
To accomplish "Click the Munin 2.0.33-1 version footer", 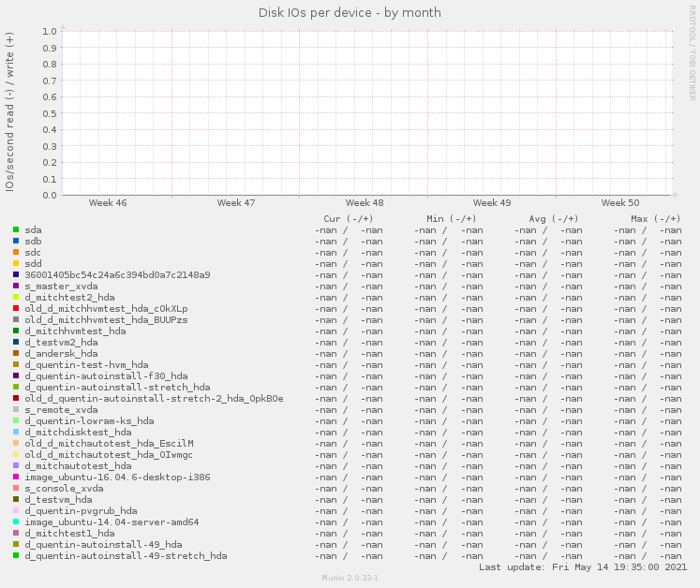I will 350,579.
